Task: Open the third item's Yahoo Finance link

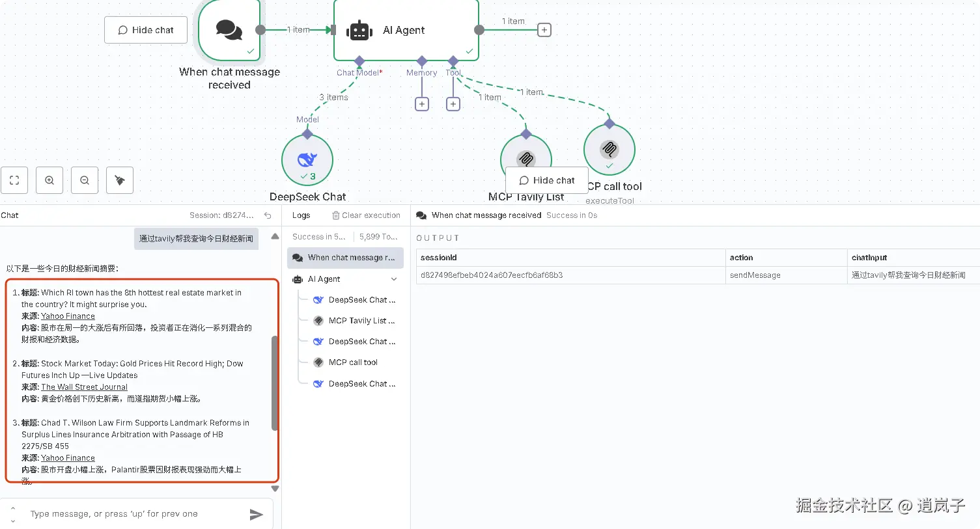Action: click(68, 458)
